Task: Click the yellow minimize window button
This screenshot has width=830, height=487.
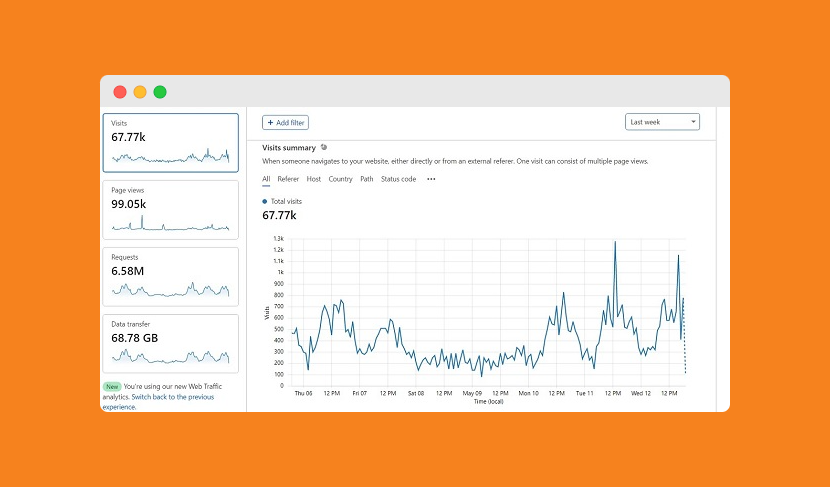Action: click(140, 92)
